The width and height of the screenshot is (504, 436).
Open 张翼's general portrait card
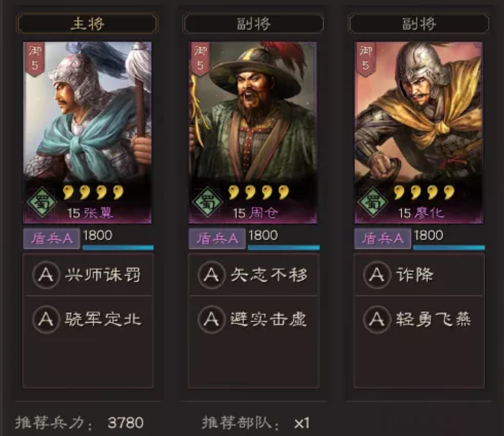88,132
